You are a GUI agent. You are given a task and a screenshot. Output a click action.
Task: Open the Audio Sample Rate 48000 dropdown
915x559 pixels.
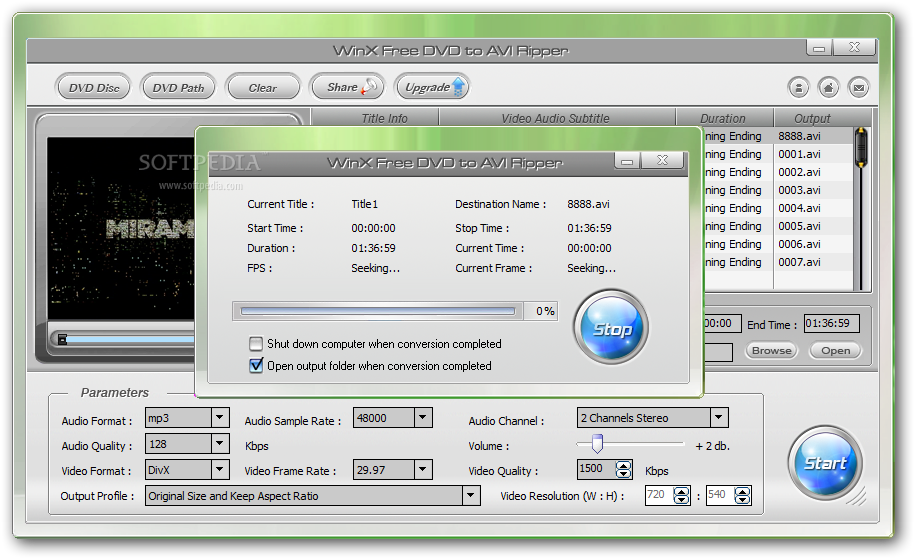423,418
